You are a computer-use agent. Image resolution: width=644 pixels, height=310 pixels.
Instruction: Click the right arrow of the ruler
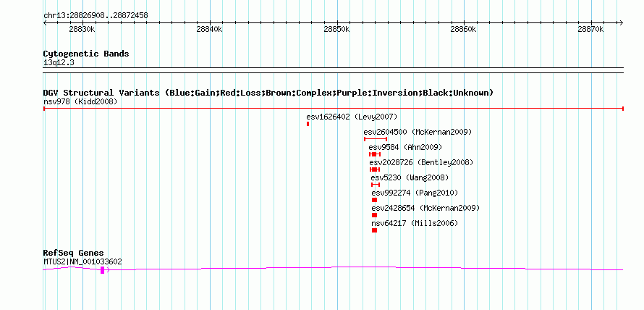click(622, 23)
